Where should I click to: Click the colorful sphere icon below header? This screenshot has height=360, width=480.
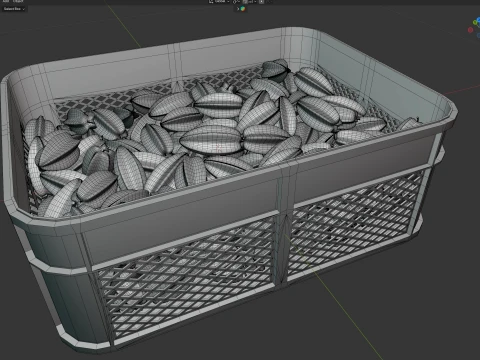point(243,9)
